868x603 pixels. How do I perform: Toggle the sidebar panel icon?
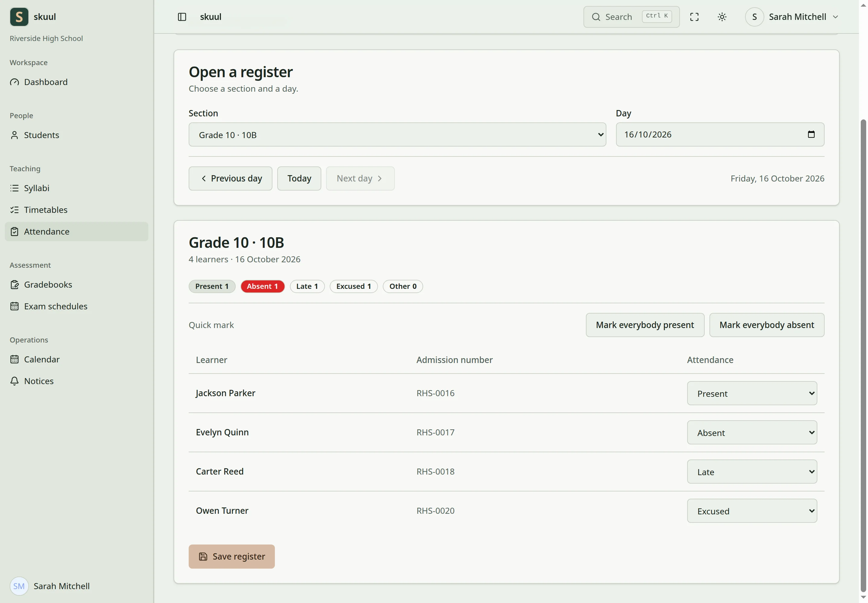click(x=182, y=17)
